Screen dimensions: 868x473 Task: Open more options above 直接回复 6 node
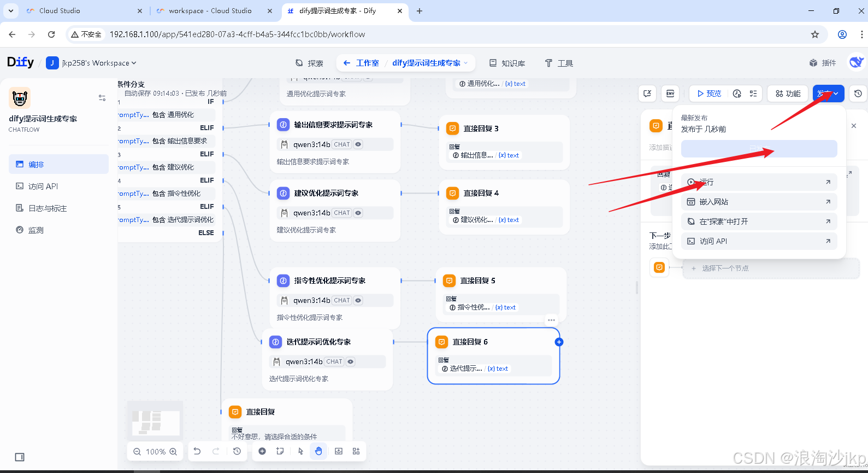click(551, 320)
